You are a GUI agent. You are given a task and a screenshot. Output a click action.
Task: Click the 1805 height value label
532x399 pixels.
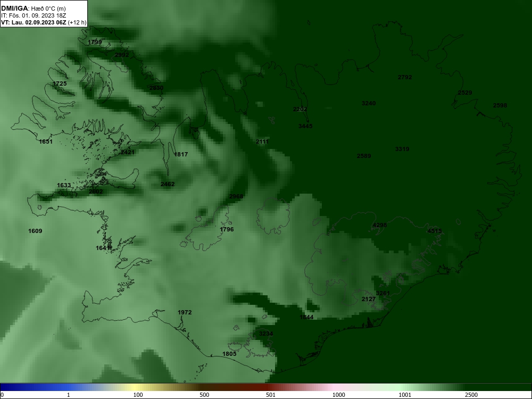pyautogui.click(x=229, y=354)
